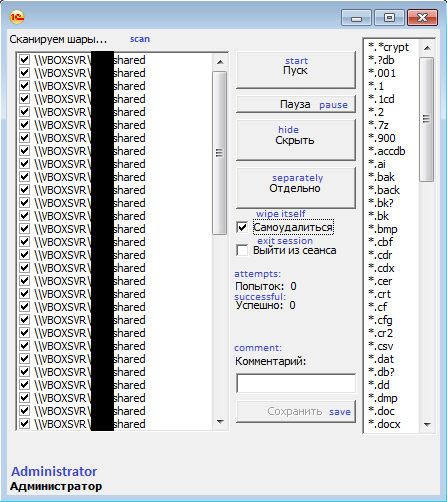Click the extension list scroll-down arrow
The height and width of the screenshot is (502, 447).
427,425
